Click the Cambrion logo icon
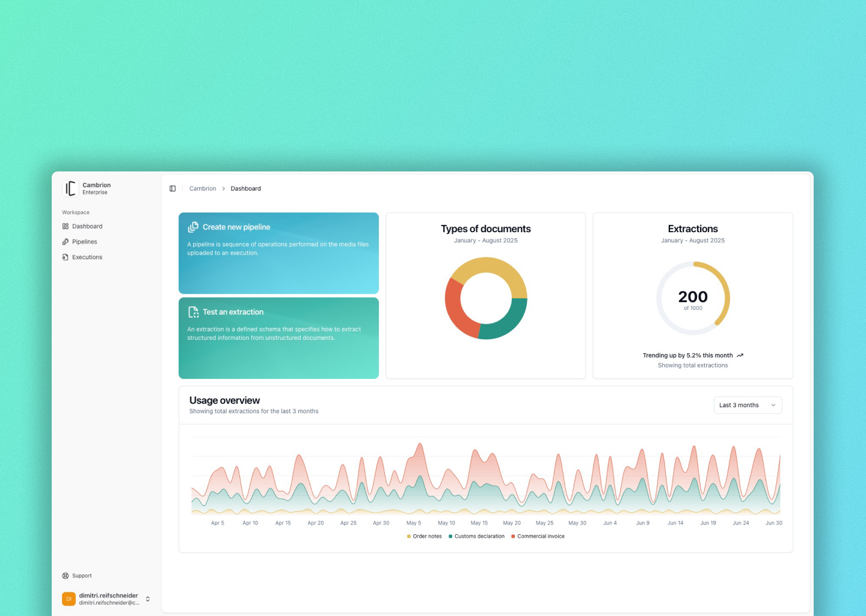 tap(70, 188)
